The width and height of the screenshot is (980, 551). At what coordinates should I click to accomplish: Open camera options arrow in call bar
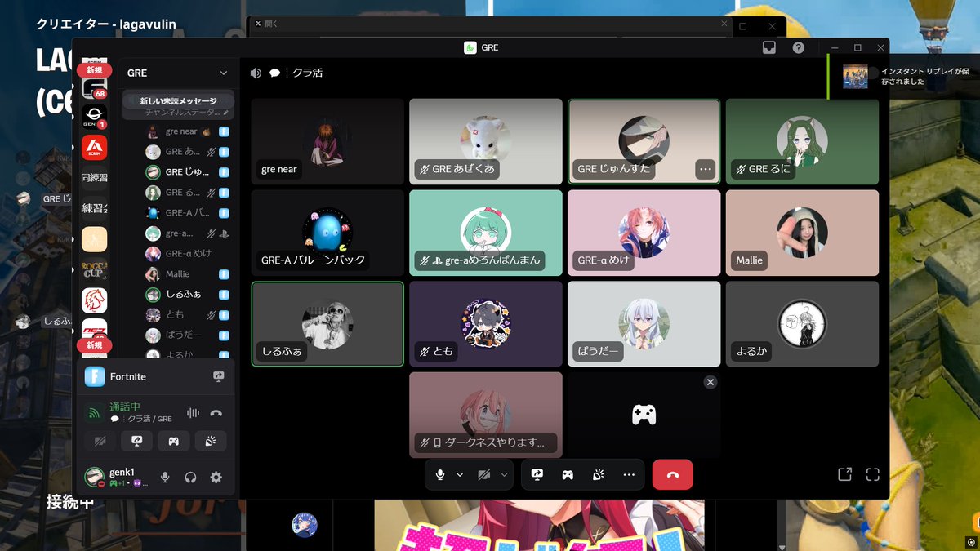click(x=504, y=474)
